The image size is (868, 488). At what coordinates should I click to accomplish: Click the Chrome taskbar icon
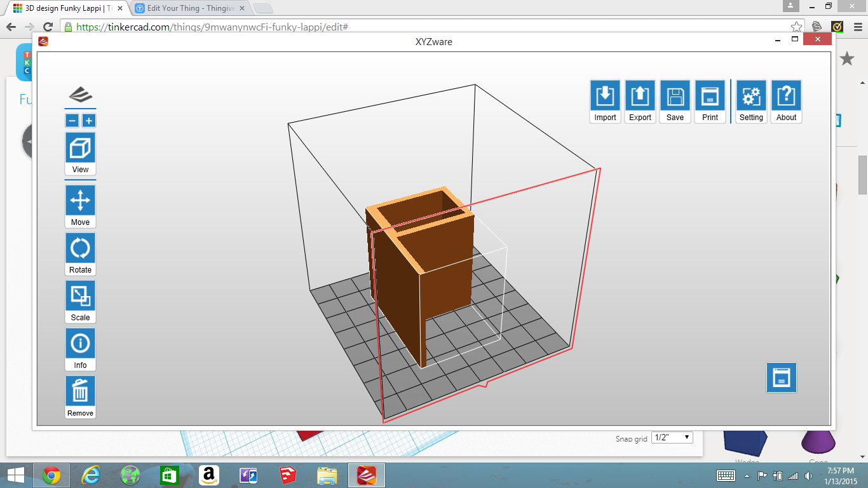pos(51,475)
